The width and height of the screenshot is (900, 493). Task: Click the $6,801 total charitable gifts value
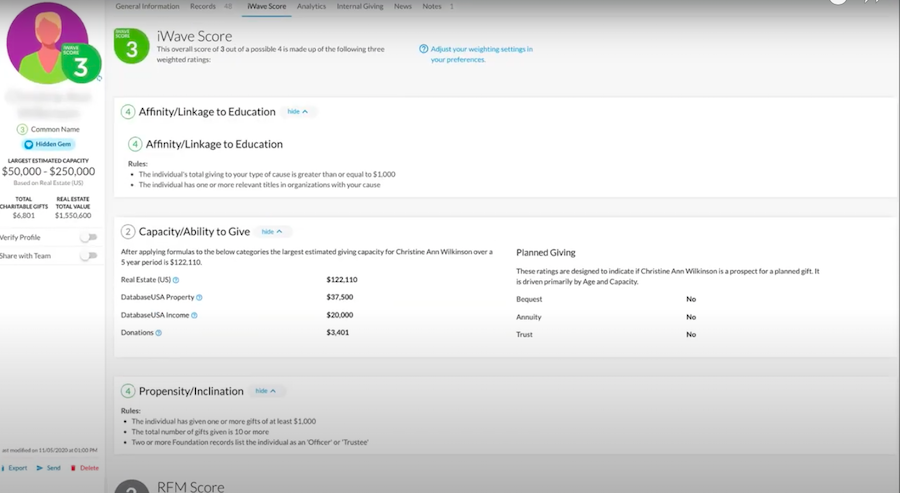24,215
